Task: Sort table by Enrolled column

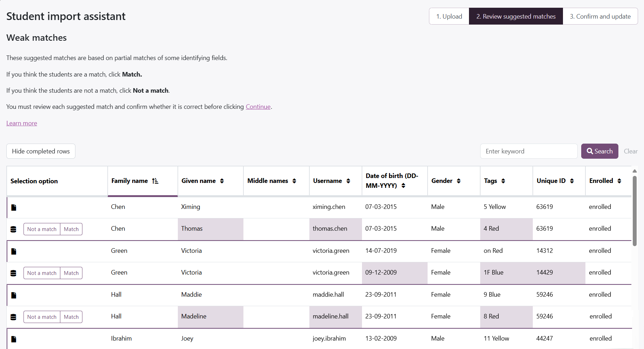Action: (619, 181)
